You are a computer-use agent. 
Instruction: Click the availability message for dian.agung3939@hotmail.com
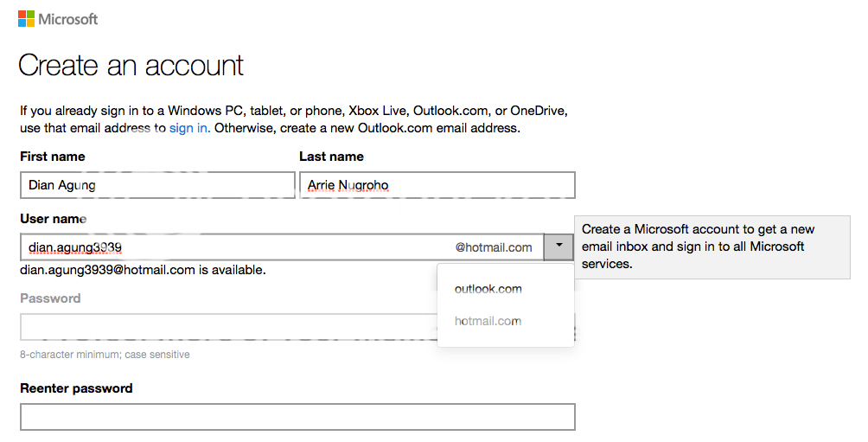click(x=143, y=270)
